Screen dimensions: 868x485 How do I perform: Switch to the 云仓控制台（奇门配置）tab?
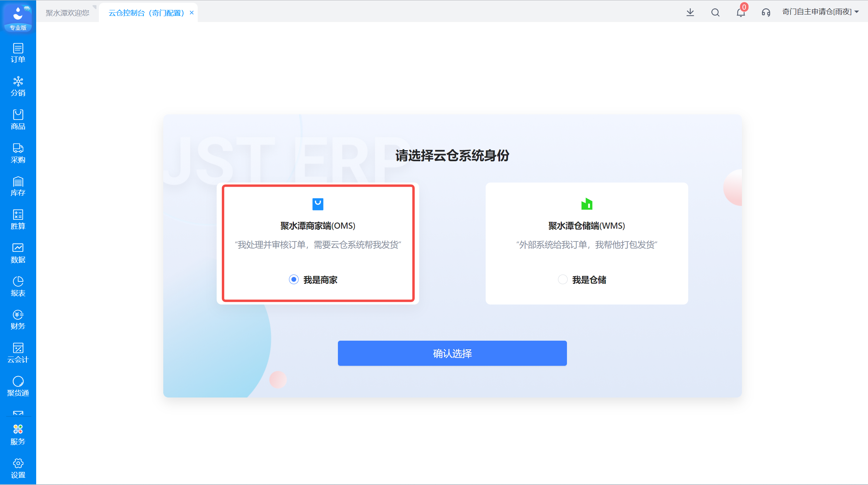coord(146,13)
